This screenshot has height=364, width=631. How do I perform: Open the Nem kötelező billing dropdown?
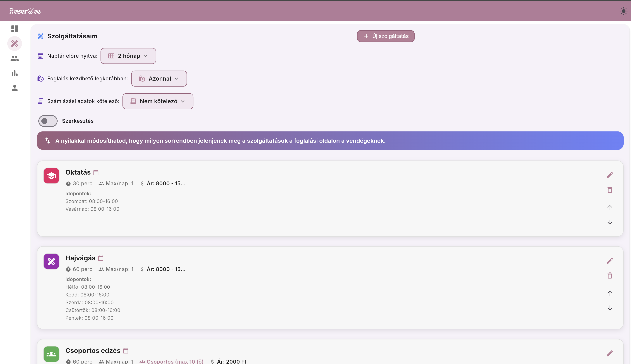coord(158,101)
